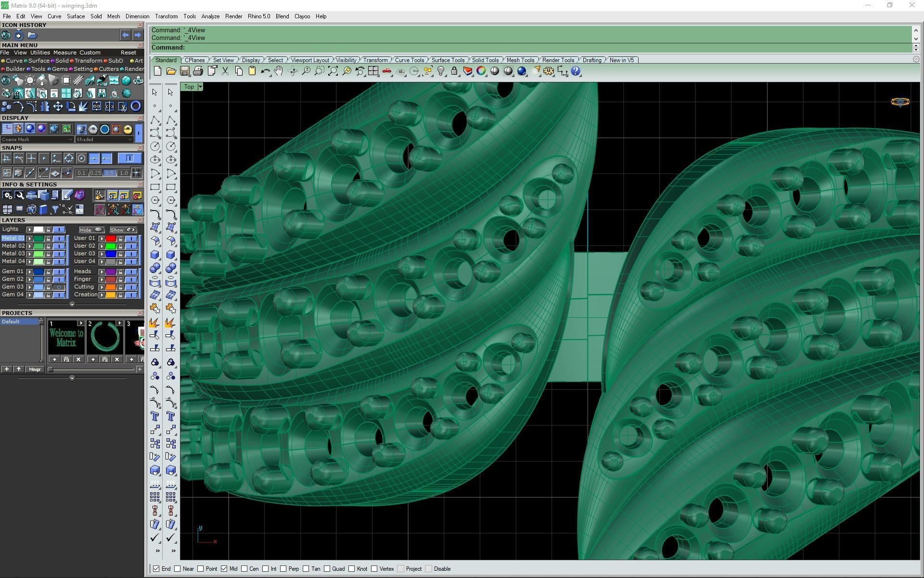The width and height of the screenshot is (924, 578).
Task: Open the Analyze menu
Action: (x=210, y=16)
